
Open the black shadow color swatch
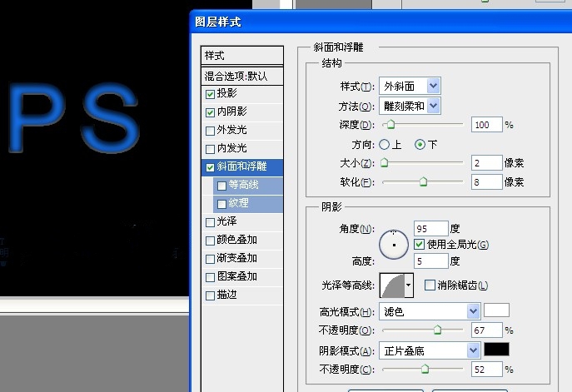pos(496,350)
